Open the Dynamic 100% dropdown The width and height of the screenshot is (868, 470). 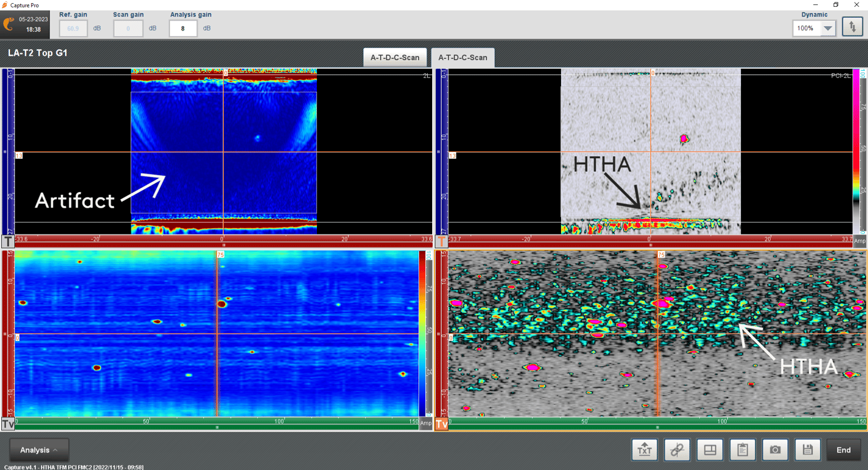[813, 27]
